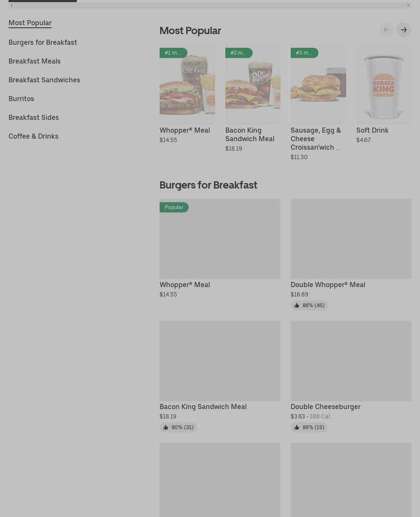Open the #1 Whopper Meal carousel image

coord(187,84)
